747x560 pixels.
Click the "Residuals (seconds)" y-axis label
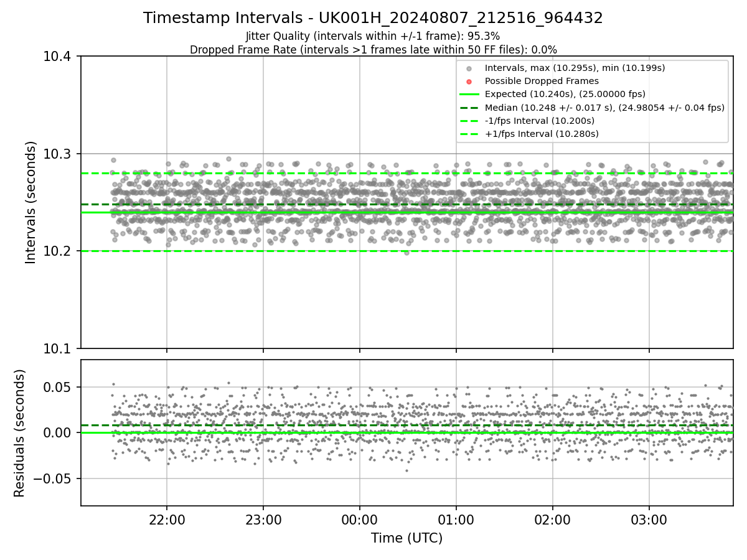click(20, 433)
